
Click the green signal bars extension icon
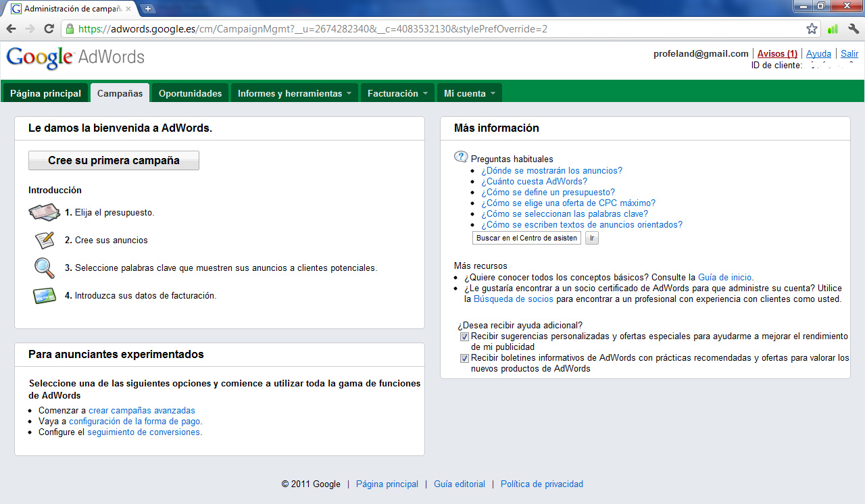pyautogui.click(x=833, y=29)
